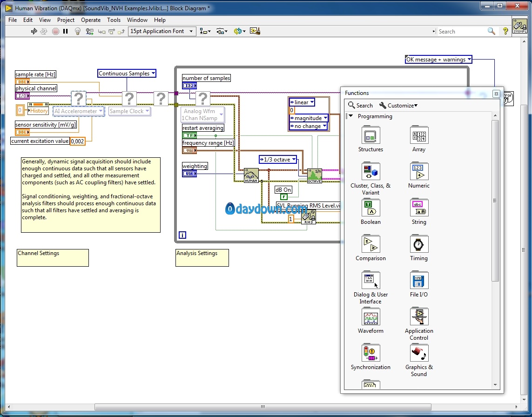Click the Context Help question mark

pos(505,31)
